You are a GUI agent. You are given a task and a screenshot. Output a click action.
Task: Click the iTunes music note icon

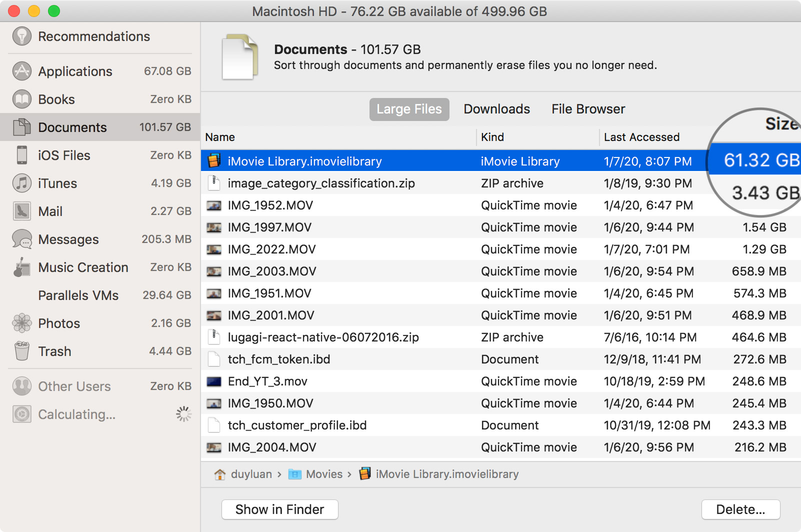22,183
